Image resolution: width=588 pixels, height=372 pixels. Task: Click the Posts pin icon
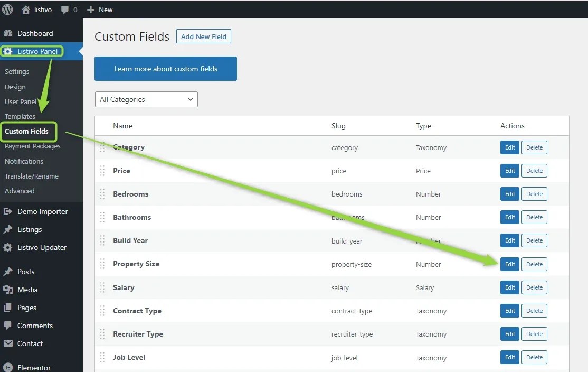coord(8,272)
